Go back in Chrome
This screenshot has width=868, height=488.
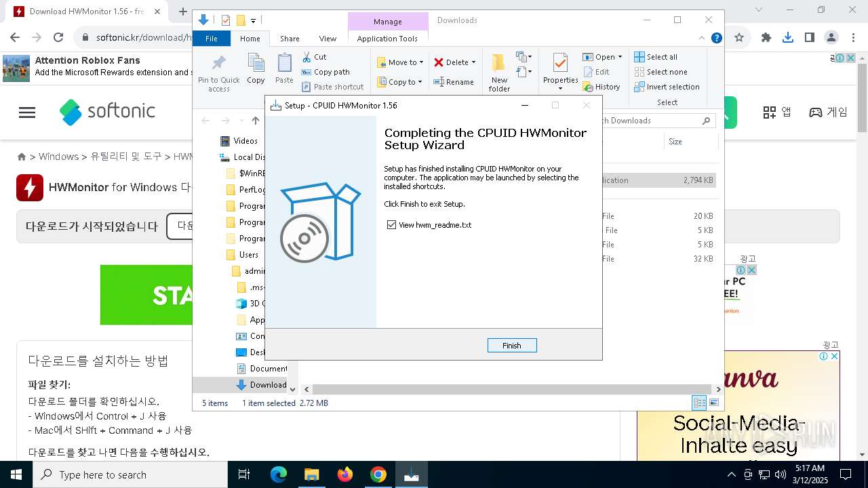tap(15, 38)
